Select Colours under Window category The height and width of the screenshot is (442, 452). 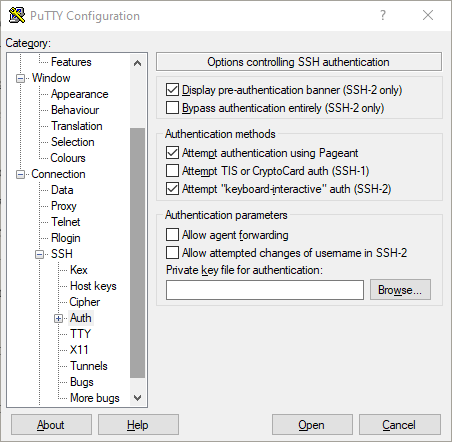(68, 158)
